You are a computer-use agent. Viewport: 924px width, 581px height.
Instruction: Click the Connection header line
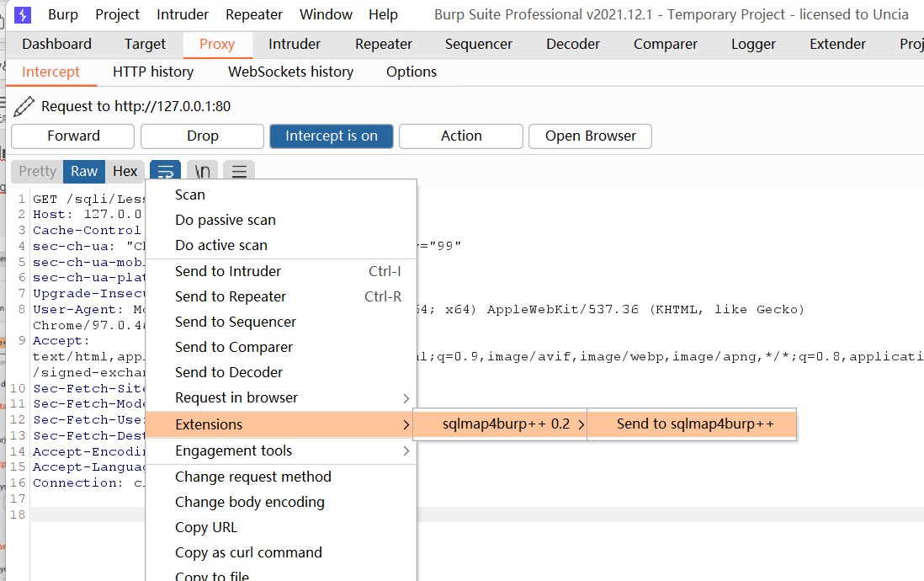click(88, 483)
